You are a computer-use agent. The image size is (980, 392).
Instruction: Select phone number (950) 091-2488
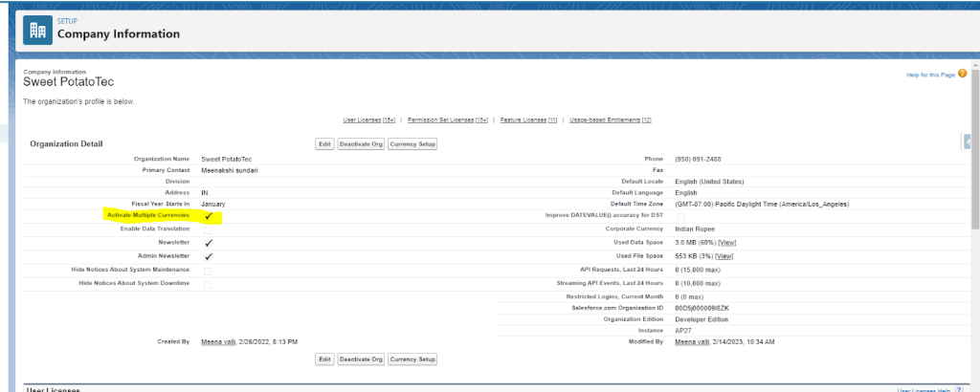click(698, 159)
